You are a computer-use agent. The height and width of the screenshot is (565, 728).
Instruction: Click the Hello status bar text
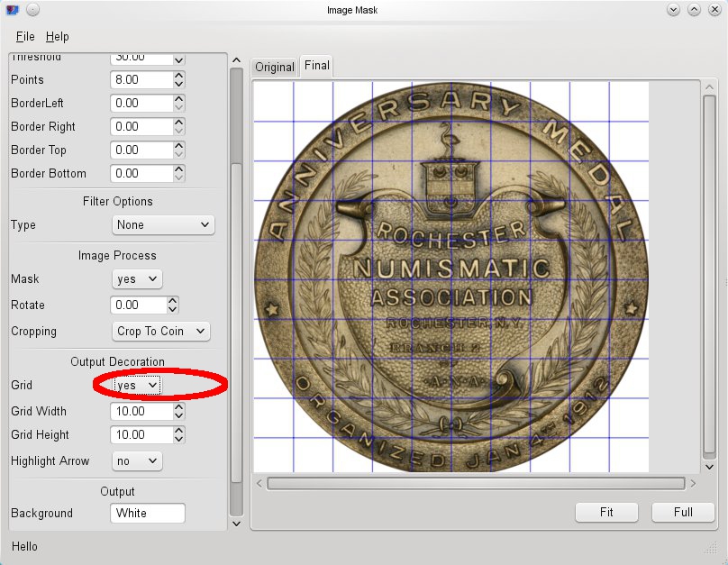point(24,546)
